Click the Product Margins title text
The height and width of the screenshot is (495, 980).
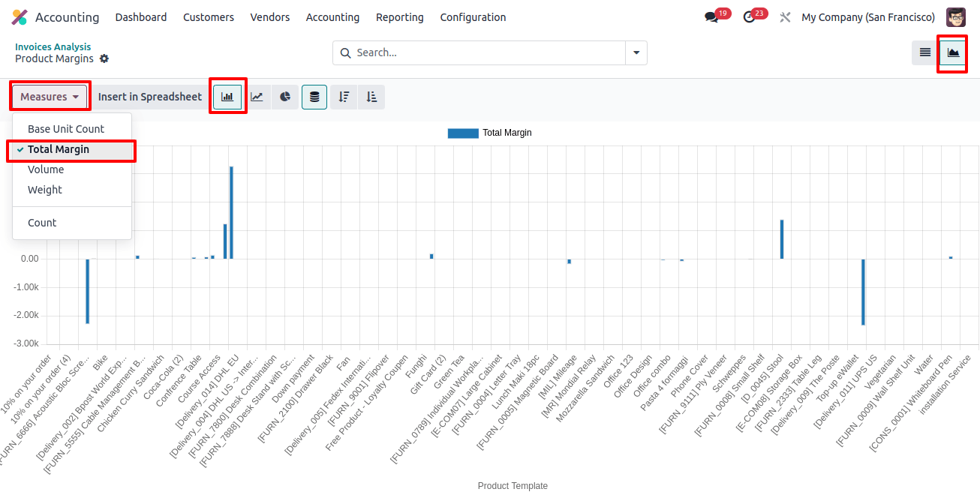pyautogui.click(x=54, y=58)
